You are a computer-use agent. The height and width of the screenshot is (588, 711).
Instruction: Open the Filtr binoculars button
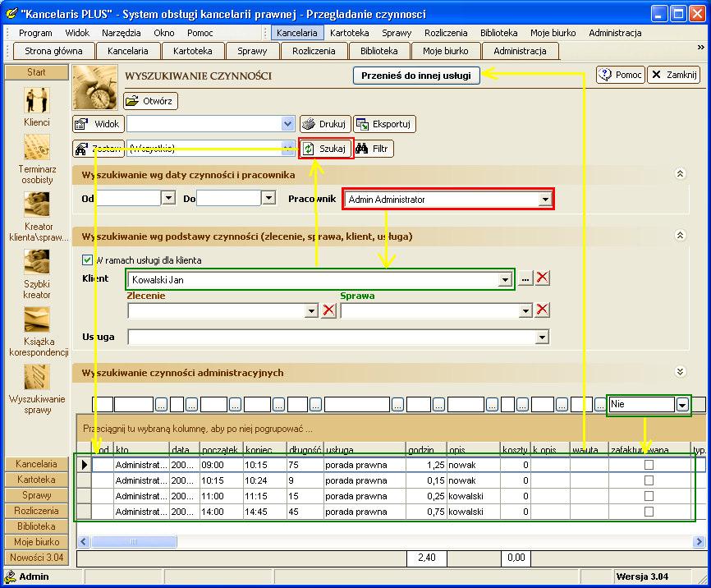coord(374,149)
